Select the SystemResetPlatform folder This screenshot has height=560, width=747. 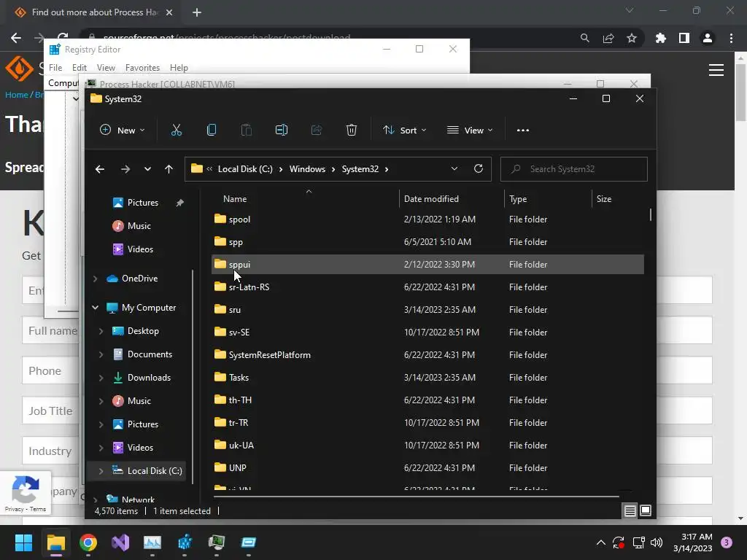[427, 355]
